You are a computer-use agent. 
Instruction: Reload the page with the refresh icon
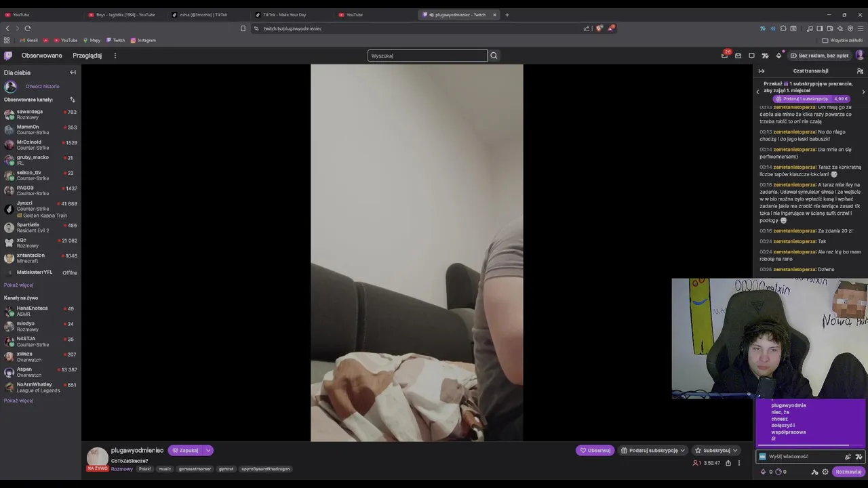tap(28, 28)
